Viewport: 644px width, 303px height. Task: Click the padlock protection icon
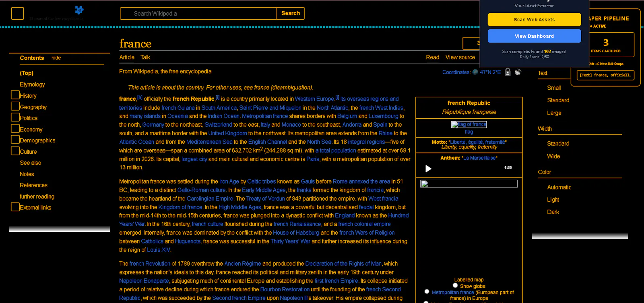pyautogui.click(x=508, y=72)
